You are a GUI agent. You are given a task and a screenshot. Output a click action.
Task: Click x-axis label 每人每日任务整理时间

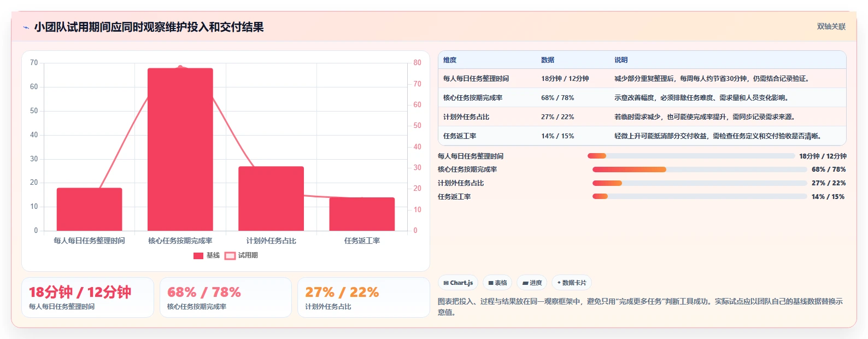pos(89,241)
